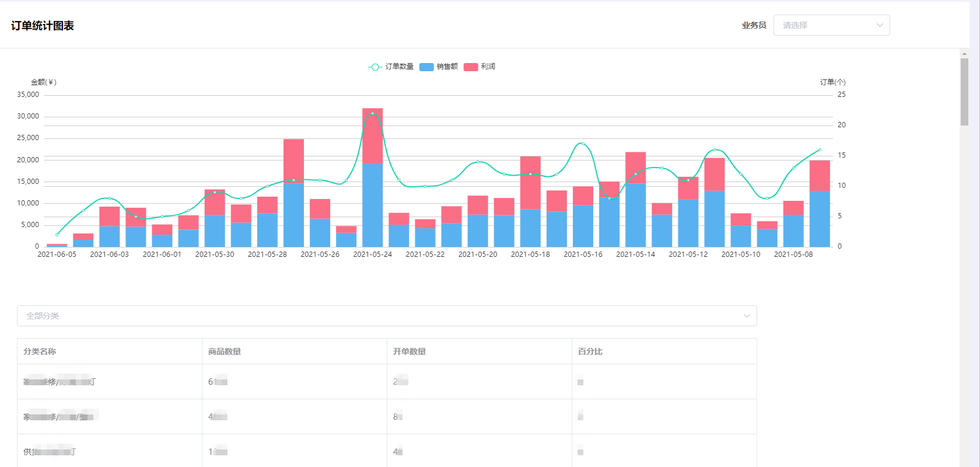Click the blue sales bar at 2021-05-14

click(635, 215)
